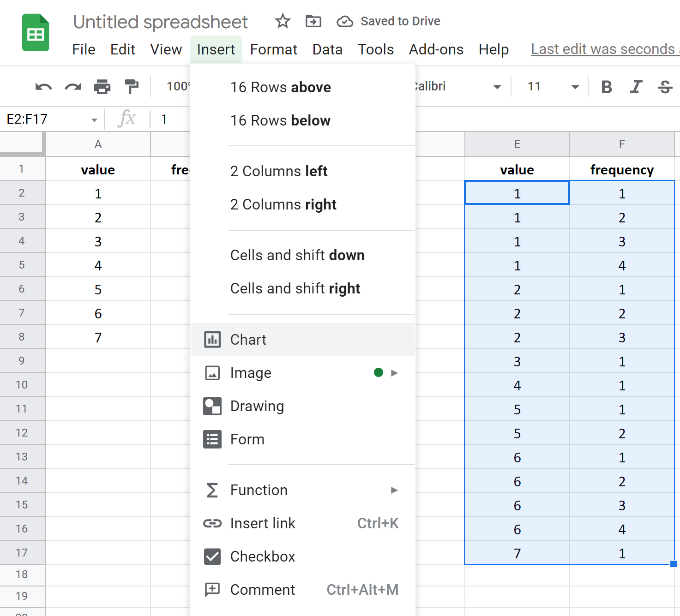Viewport: 680px width, 616px height.
Task: Open the font size dropdown
Action: (575, 87)
